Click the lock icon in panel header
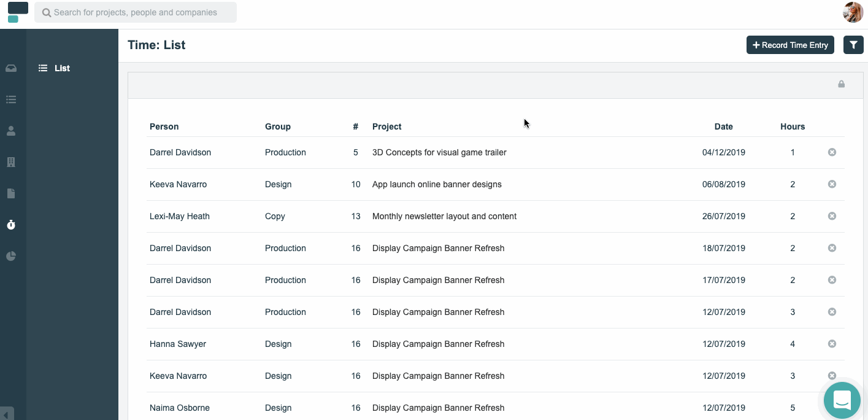868x420 pixels. click(842, 84)
